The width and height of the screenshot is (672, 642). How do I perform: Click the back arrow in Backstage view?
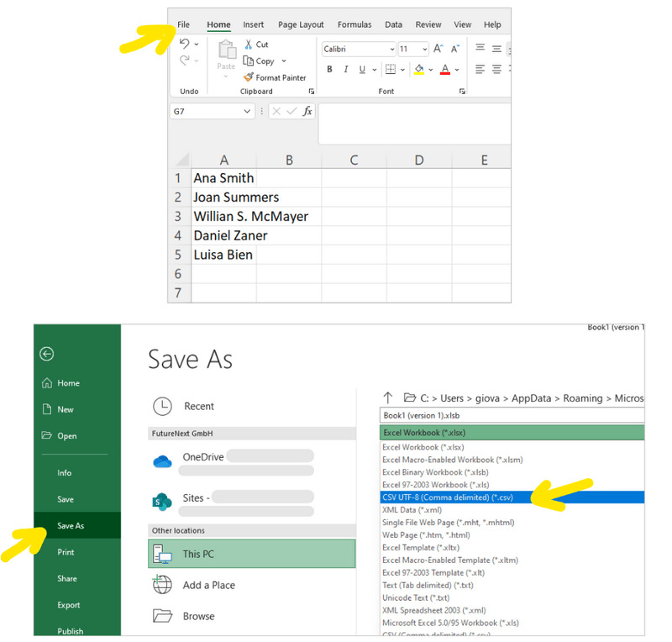click(46, 354)
